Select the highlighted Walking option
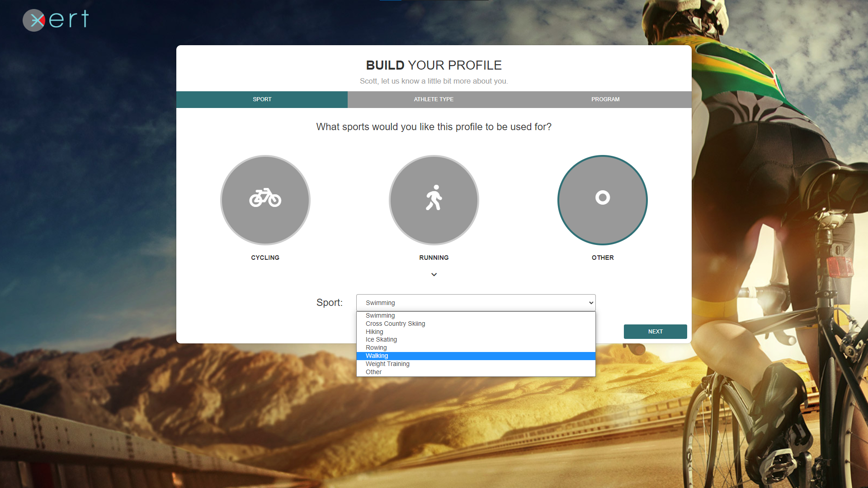 (377, 356)
